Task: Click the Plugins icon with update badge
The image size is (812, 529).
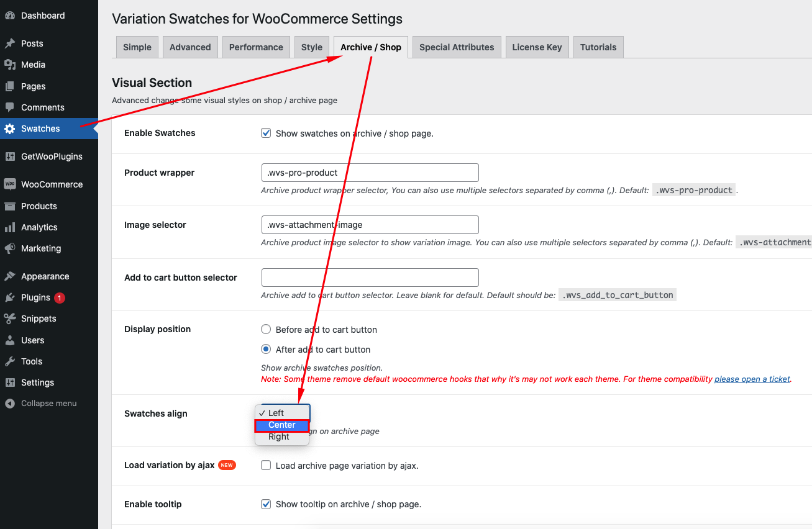Action: pyautogui.click(x=9, y=297)
